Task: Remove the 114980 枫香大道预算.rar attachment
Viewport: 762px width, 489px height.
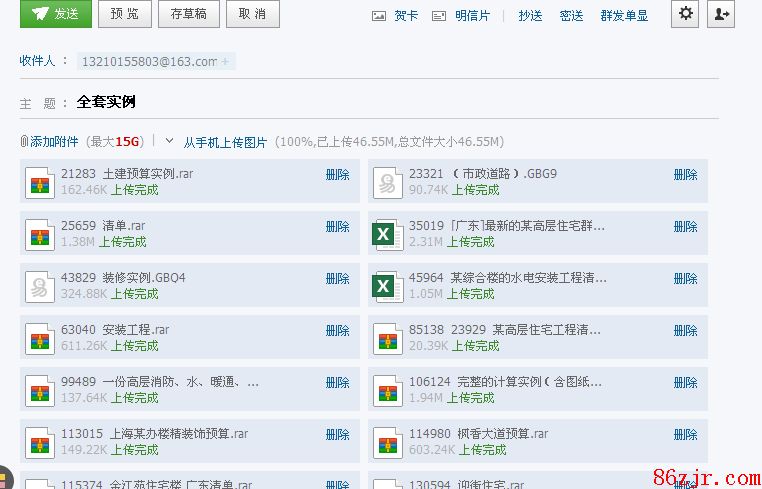Action: pos(686,434)
